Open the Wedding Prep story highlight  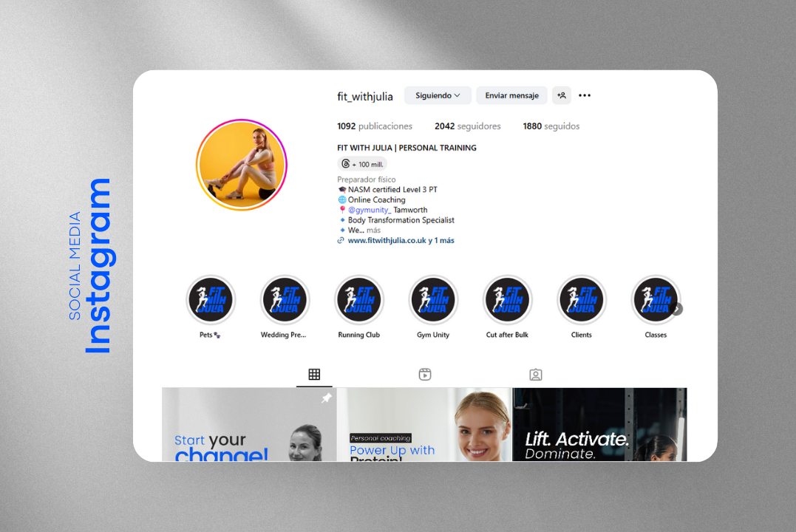285,300
